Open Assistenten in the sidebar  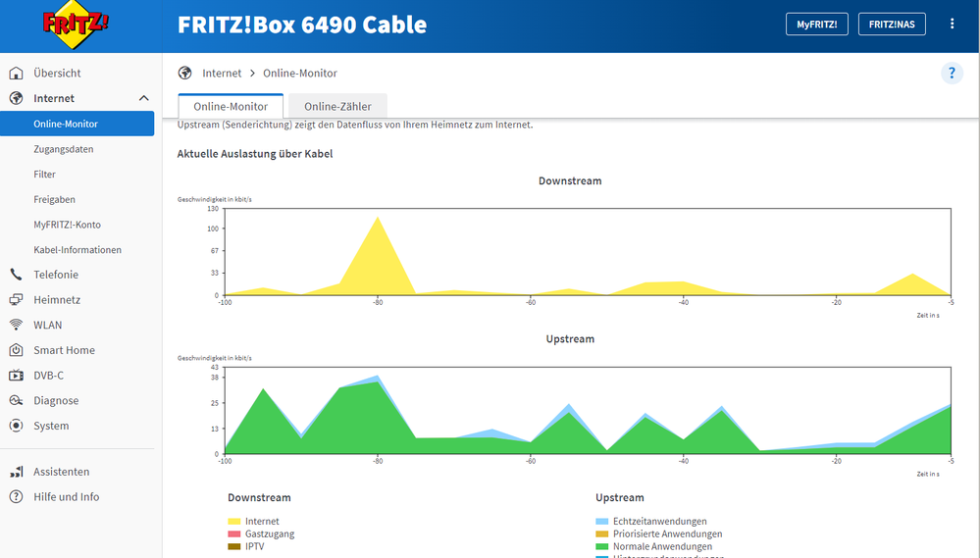(61, 472)
